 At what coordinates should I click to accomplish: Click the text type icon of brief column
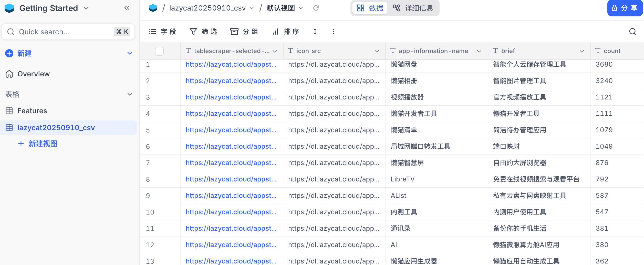pos(495,51)
